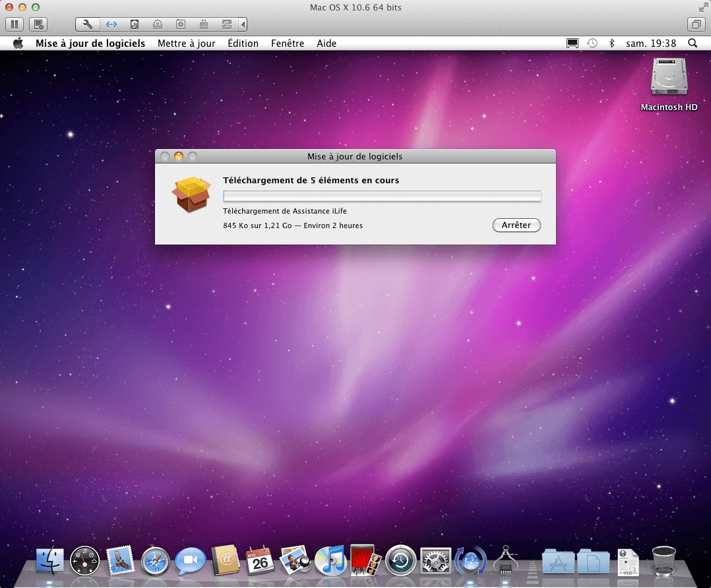Open the snapshots manager in the toolbar
This screenshot has width=711, height=588.
click(x=38, y=24)
